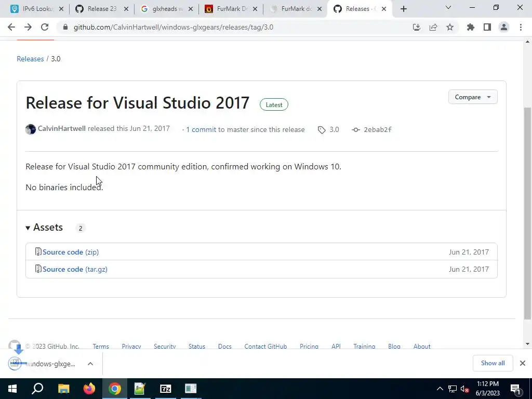Image resolution: width=532 pixels, height=399 pixels.
Task: Open a new browser tab with plus button
Action: [x=403, y=9]
